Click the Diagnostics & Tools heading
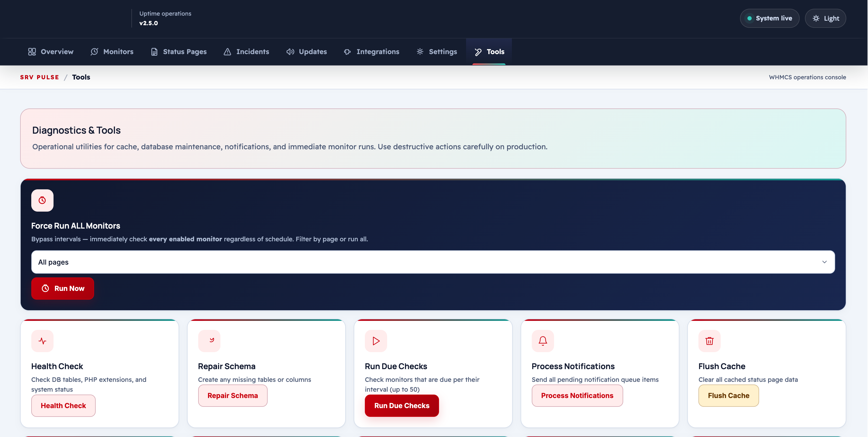868x437 pixels. click(77, 130)
